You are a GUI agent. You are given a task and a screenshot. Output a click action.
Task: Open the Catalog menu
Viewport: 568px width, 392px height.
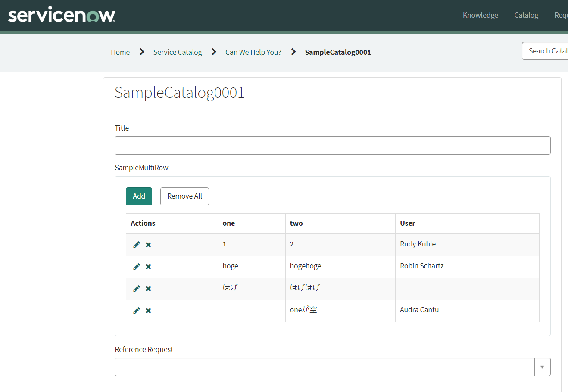526,15
